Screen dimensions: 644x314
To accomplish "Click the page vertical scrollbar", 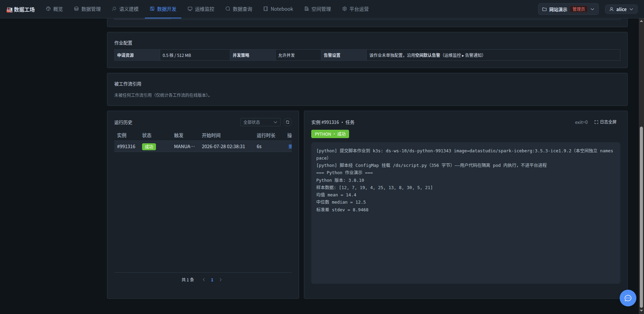I will [x=641, y=217].
